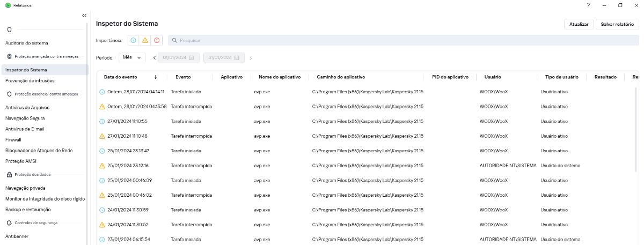Screen dimensions: 644x245
Task: Open calendar for start date 01/01/2024
Action: point(191,58)
